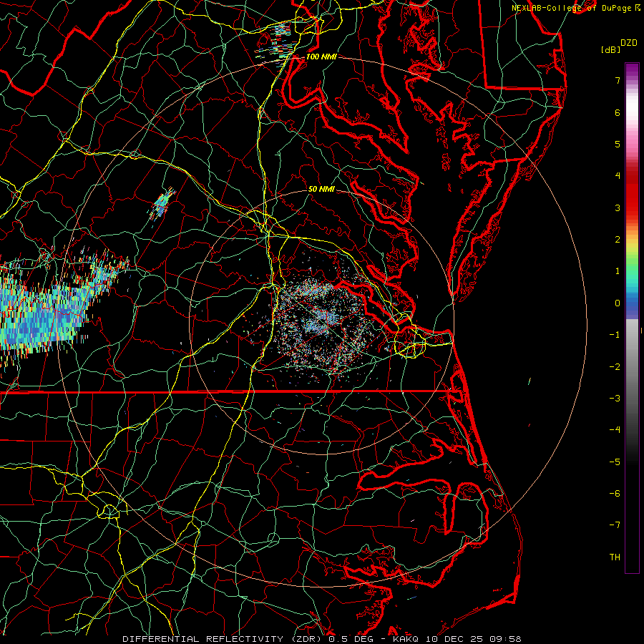Viewport: 644px width, 644px height.
Task: Click the legend value -4
Action: pyautogui.click(x=615, y=429)
